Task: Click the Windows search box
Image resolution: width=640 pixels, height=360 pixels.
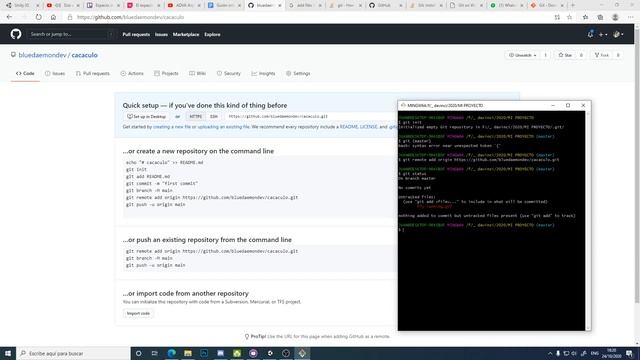Action: 73,353
